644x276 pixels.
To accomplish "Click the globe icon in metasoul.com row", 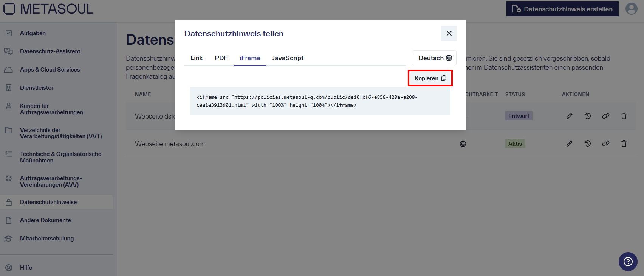I will (463, 144).
